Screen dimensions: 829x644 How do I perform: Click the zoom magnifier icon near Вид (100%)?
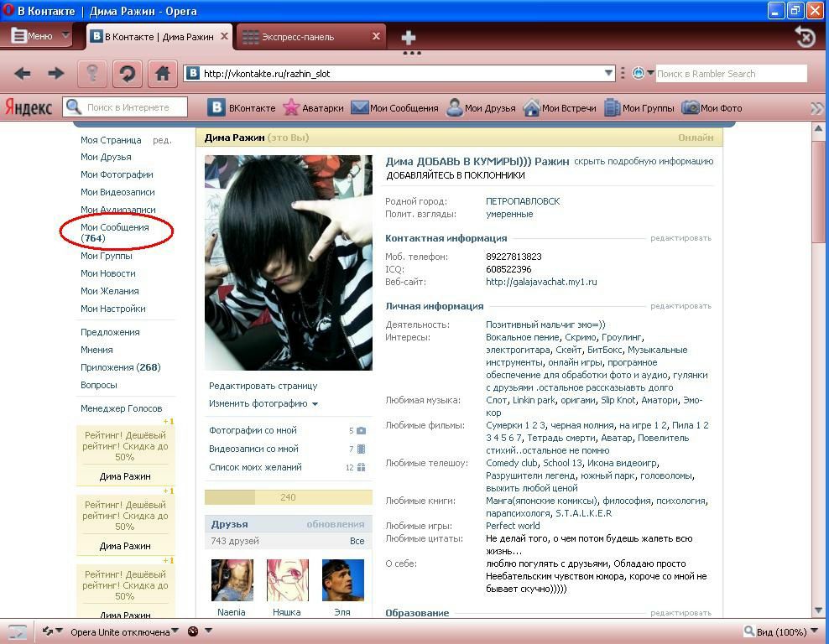tap(749, 631)
